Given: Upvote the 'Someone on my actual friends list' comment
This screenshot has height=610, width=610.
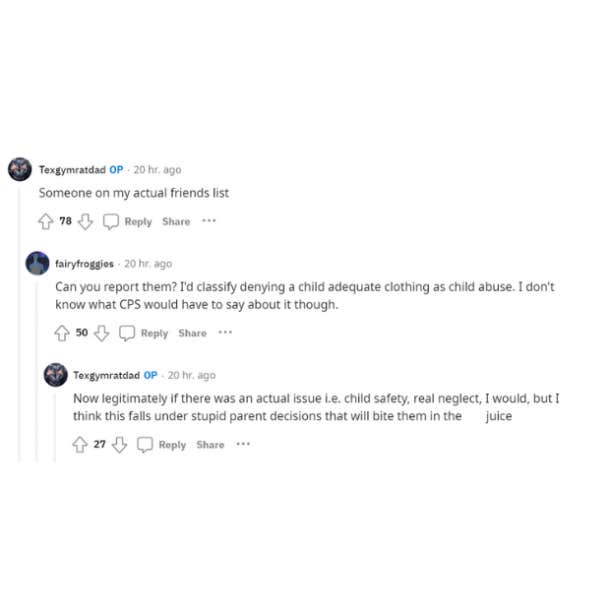Looking at the screenshot, I should pyautogui.click(x=46, y=221).
